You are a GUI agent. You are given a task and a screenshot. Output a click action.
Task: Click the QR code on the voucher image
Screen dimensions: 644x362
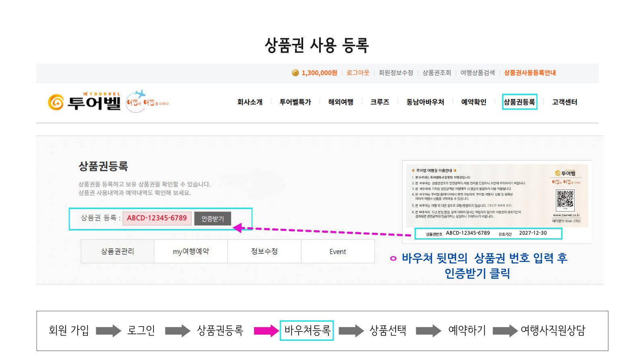565,200
